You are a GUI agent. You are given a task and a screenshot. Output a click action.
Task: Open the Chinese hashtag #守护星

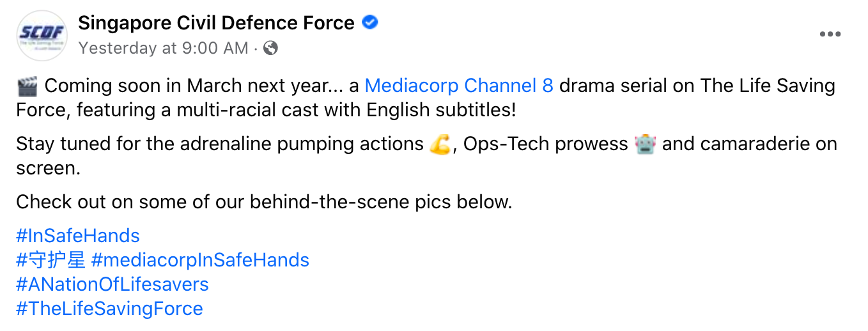(x=51, y=260)
